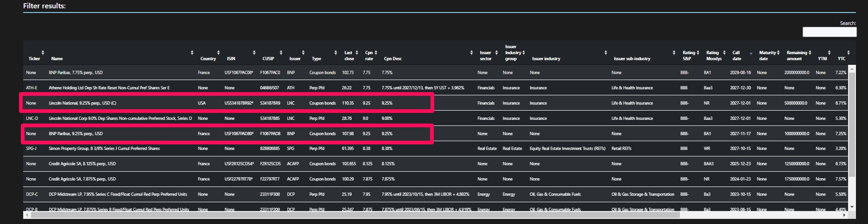The width and height of the screenshot is (868, 224).
Task: Click the horizontal scrollbar right arrow
Action: [x=845, y=215]
